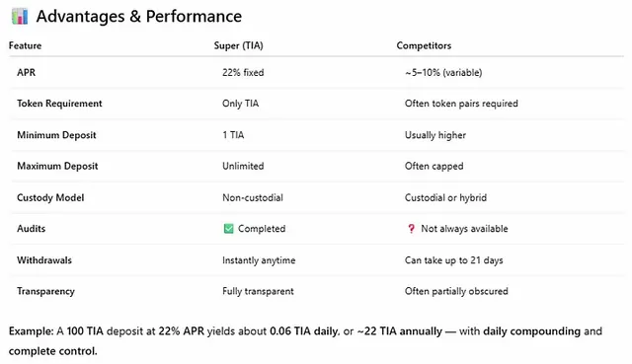The width and height of the screenshot is (632, 364).
Task: Click the Token Requirement row label
Action: (x=59, y=104)
